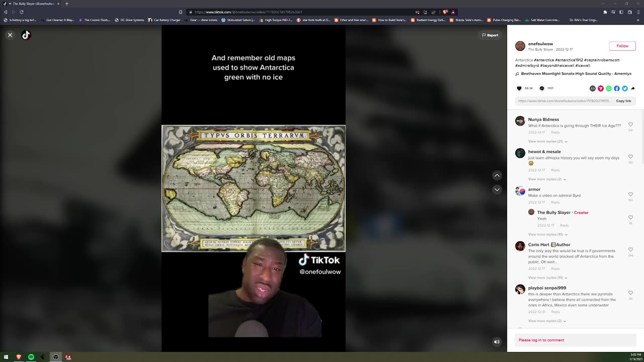The image size is (644, 362).
Task: Reply to Nunya Bidness comment
Action: click(x=555, y=132)
